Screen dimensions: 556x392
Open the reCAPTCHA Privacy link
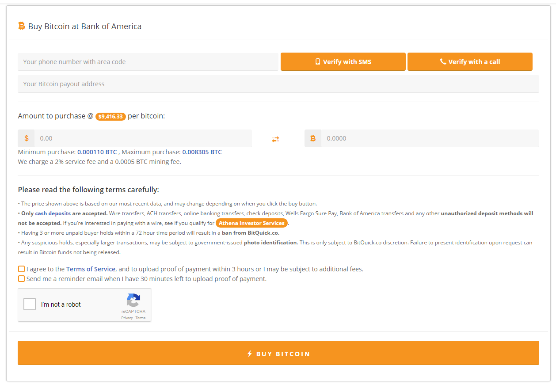click(x=127, y=318)
